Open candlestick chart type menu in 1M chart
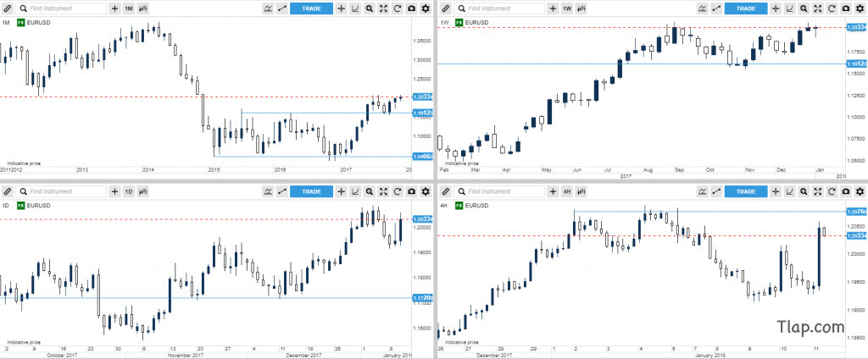 pos(142,8)
